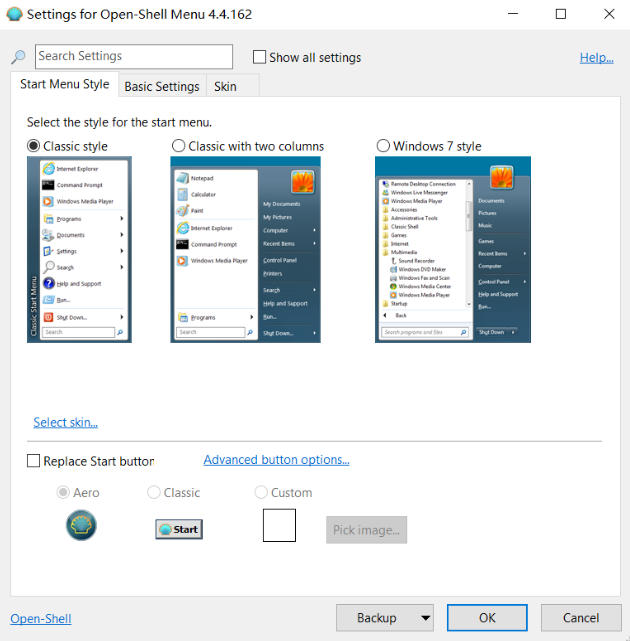Open Advanced button options link

pos(276,460)
